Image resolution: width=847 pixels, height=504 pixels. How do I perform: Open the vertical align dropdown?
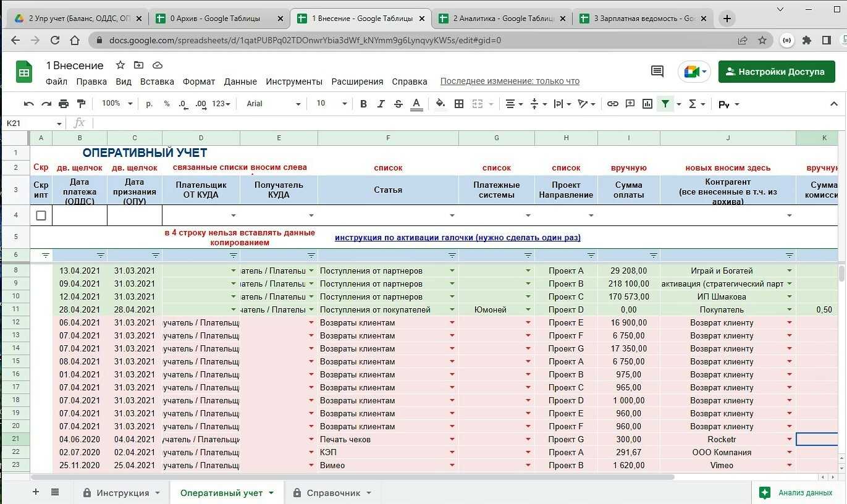tap(539, 104)
